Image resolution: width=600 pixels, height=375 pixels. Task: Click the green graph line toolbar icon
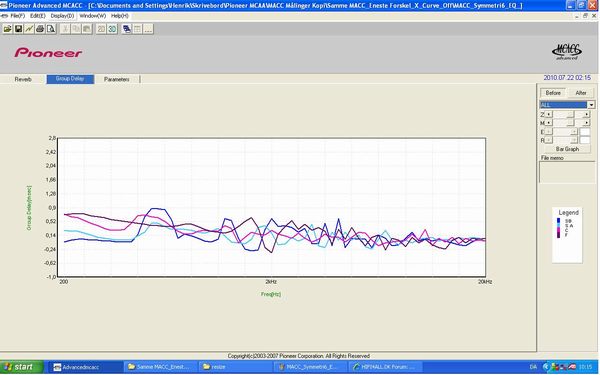(x=29, y=29)
